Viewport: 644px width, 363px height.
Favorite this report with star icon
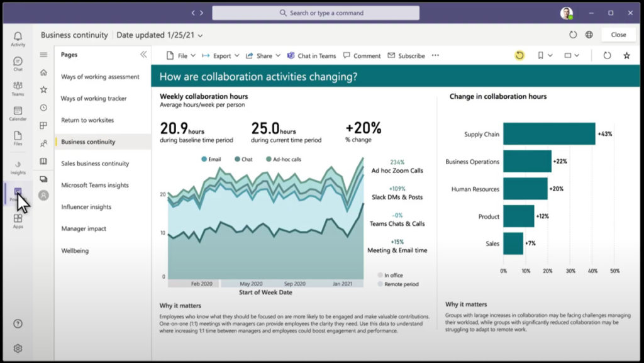click(627, 55)
